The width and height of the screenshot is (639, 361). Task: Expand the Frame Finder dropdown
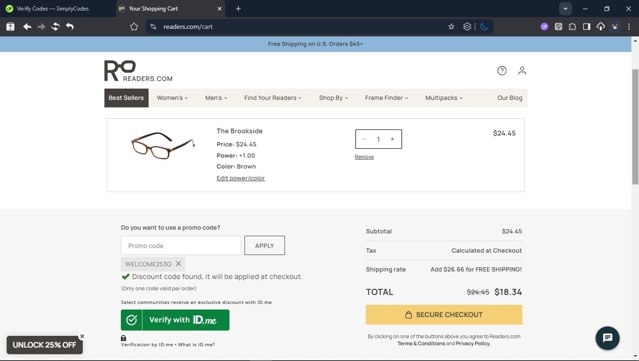click(x=386, y=98)
